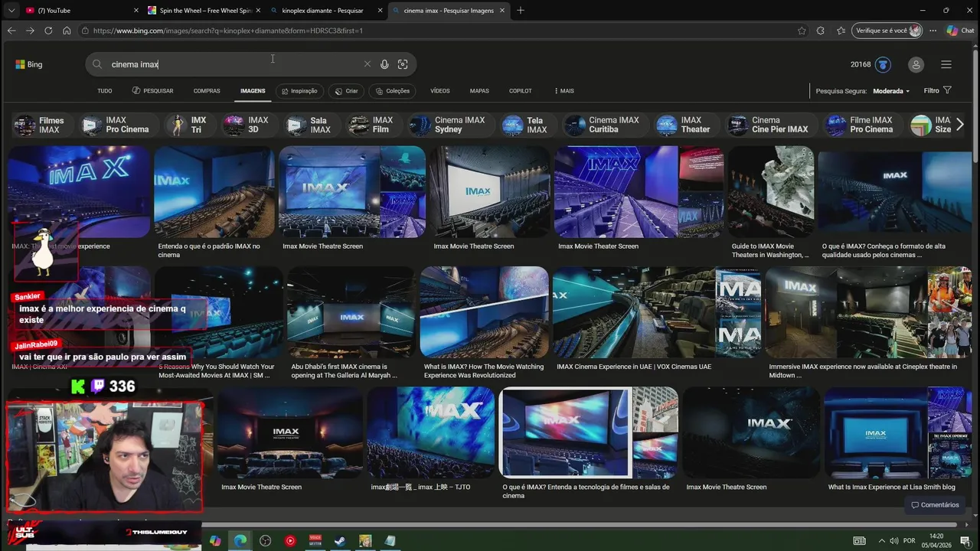Add this page to favorites star
980x551 pixels.
tap(802, 31)
